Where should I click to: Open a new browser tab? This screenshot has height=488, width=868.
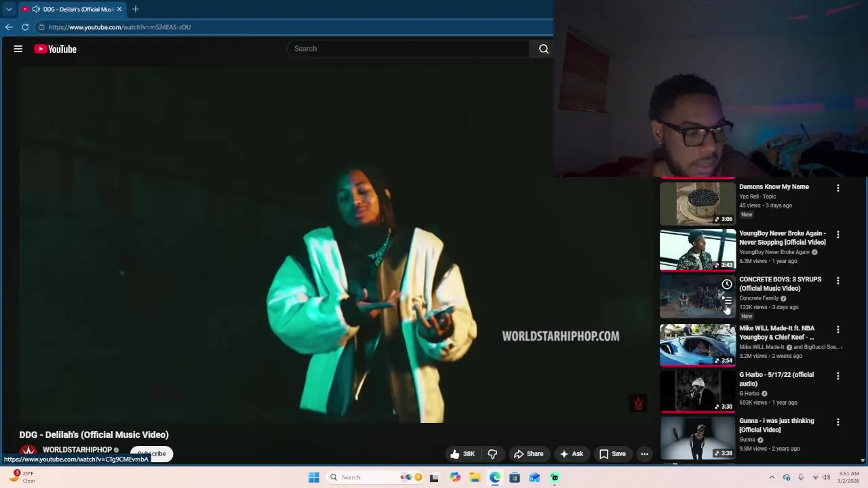point(136,9)
